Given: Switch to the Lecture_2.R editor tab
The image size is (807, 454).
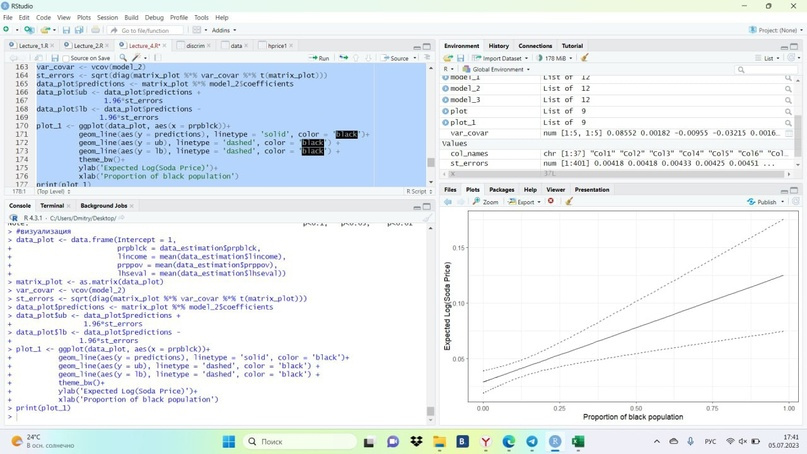Looking at the screenshot, I should pyautogui.click(x=85, y=45).
